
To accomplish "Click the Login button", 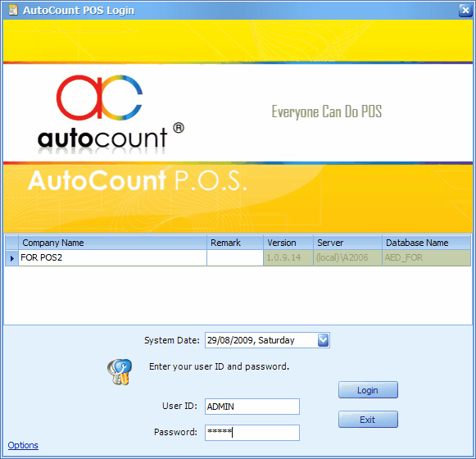I will pyautogui.click(x=368, y=390).
